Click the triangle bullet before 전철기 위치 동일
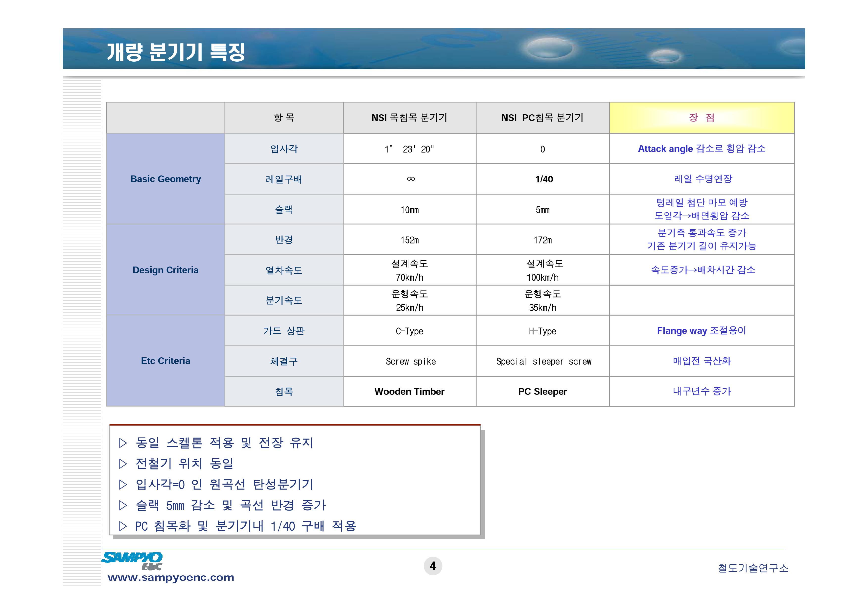 pyautogui.click(x=123, y=464)
